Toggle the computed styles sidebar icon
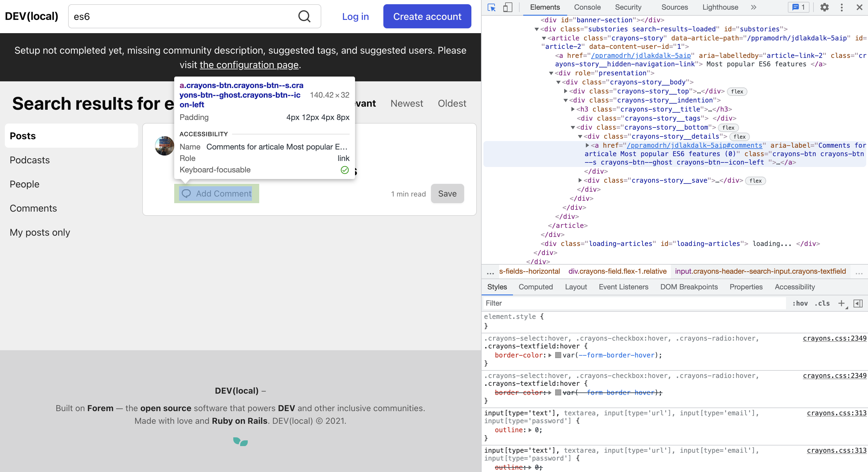868x472 pixels. pyautogui.click(x=858, y=303)
